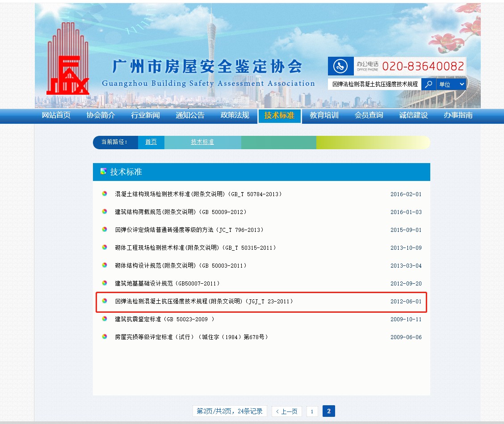Select the 技术标准 navigation tab
Viewport: 504px width, 424px height.
pyautogui.click(x=279, y=115)
